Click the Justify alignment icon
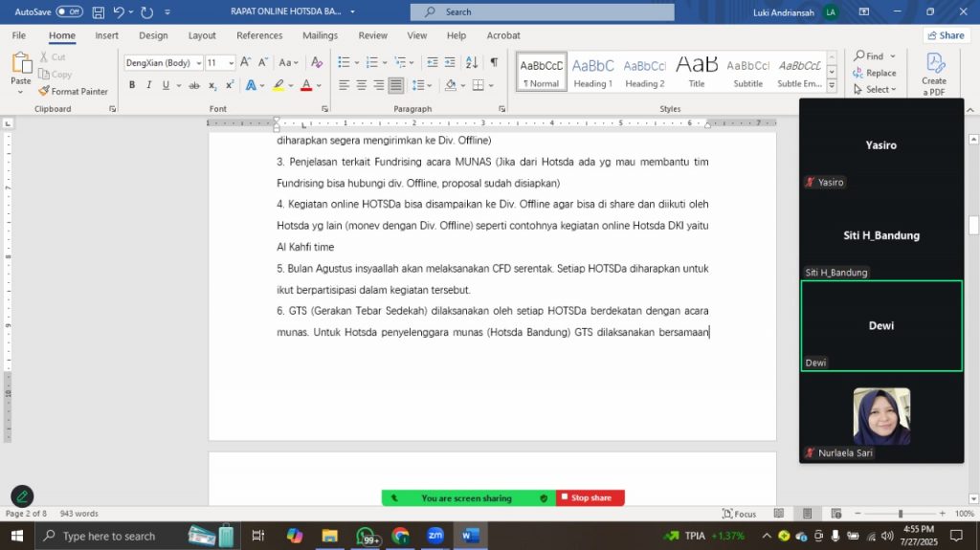 point(396,85)
